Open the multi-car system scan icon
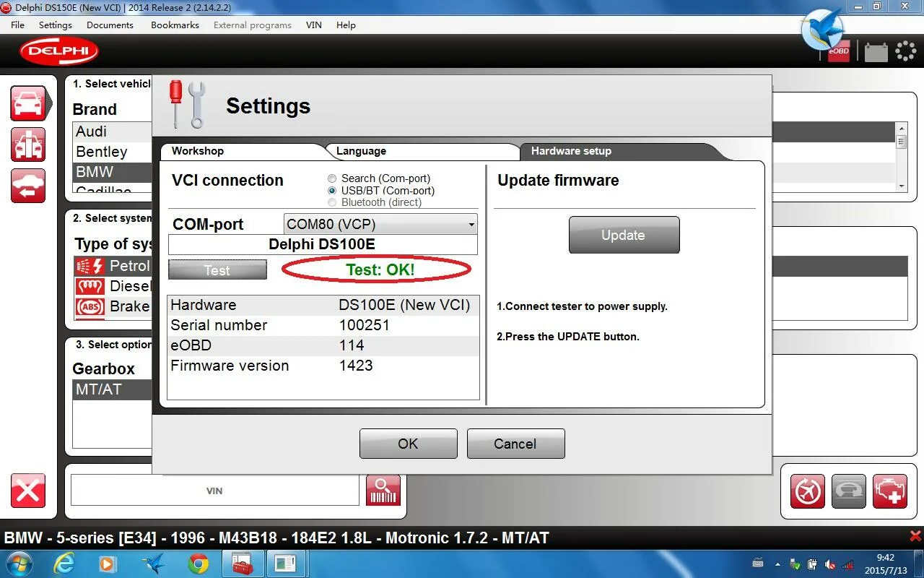The image size is (924, 578). [28, 144]
